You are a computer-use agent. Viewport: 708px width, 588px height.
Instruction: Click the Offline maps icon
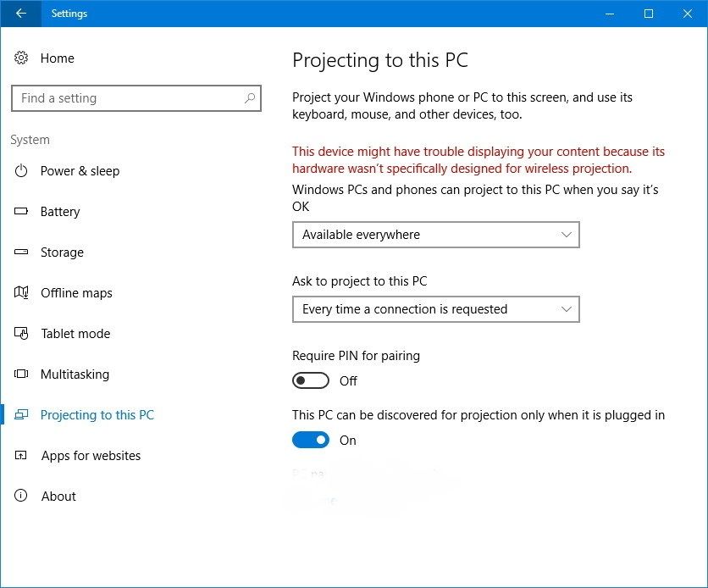click(x=21, y=293)
